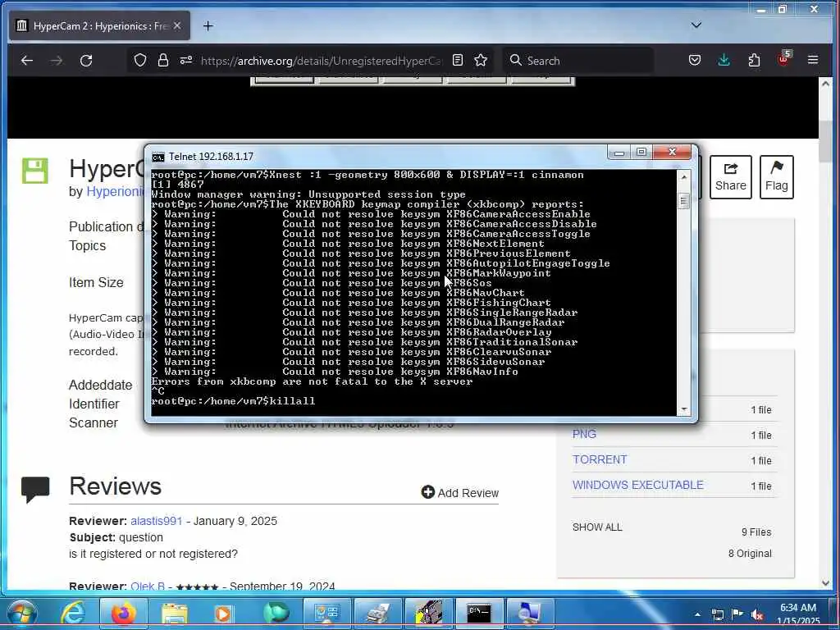Click the Identifier label
Image resolution: width=840 pixels, height=630 pixels.
point(94,404)
